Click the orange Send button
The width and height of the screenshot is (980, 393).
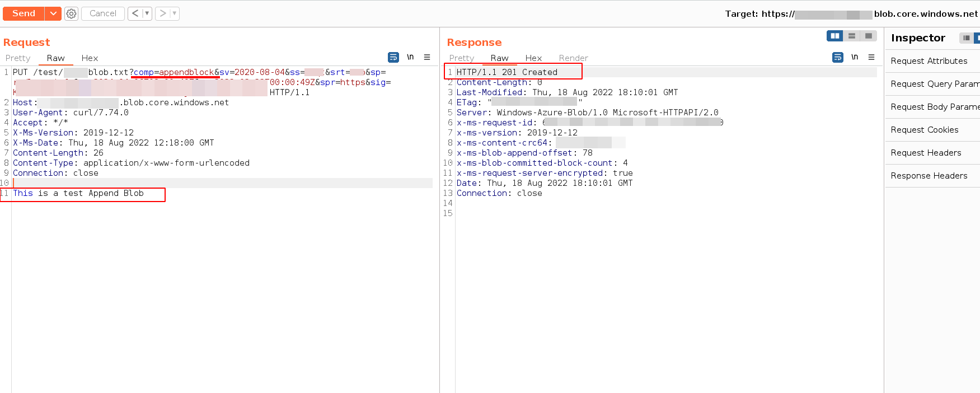tap(24, 13)
